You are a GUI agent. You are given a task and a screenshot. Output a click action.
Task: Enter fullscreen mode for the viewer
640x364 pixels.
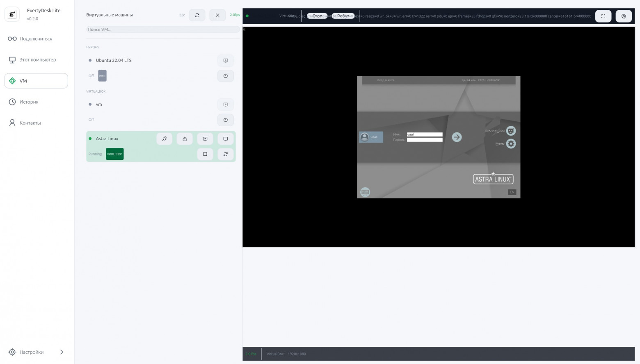click(x=603, y=16)
